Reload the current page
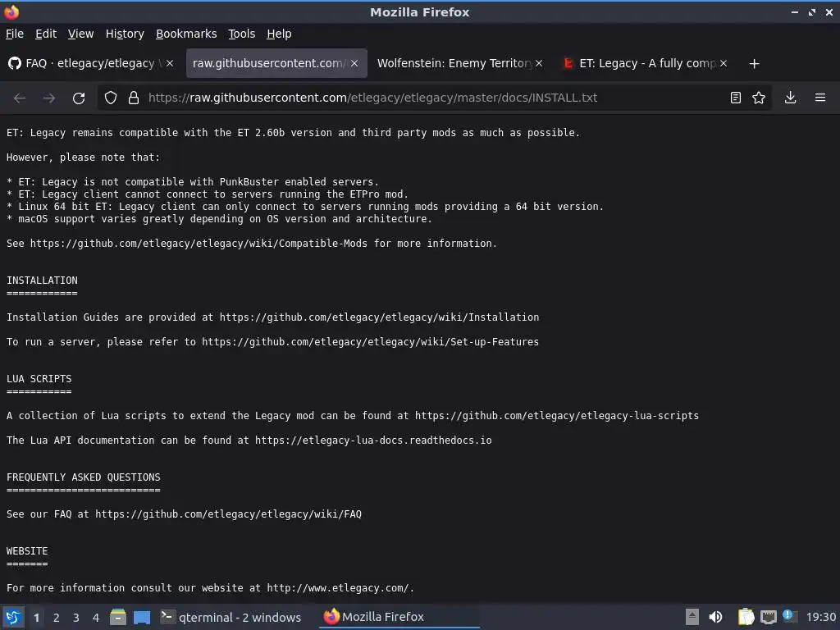Image resolution: width=840 pixels, height=630 pixels. [79, 98]
